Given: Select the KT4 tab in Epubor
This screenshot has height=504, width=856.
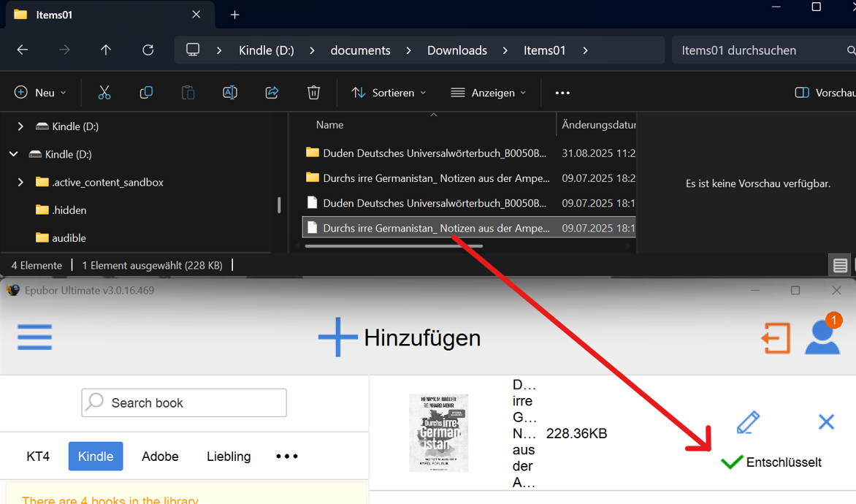Looking at the screenshot, I should click(x=37, y=456).
